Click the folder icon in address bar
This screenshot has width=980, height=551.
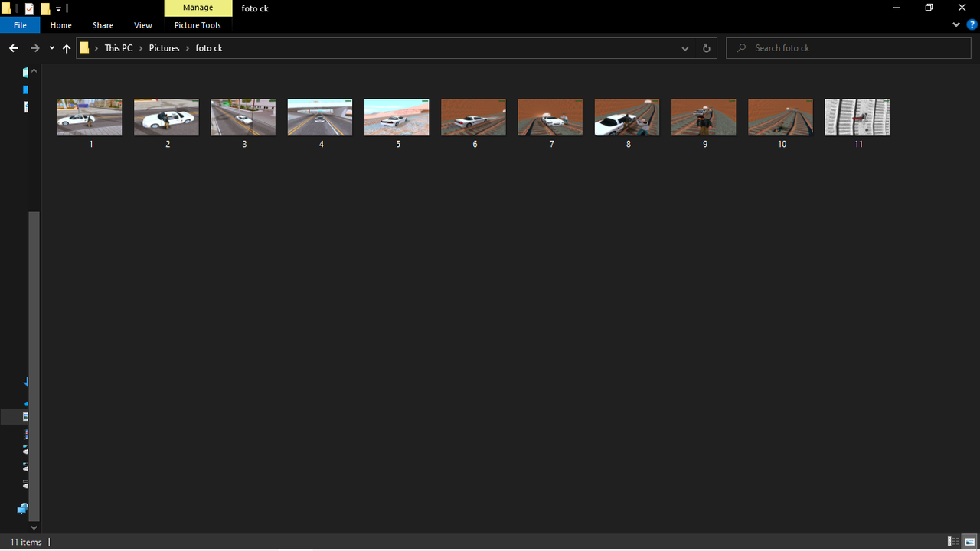pyautogui.click(x=85, y=48)
